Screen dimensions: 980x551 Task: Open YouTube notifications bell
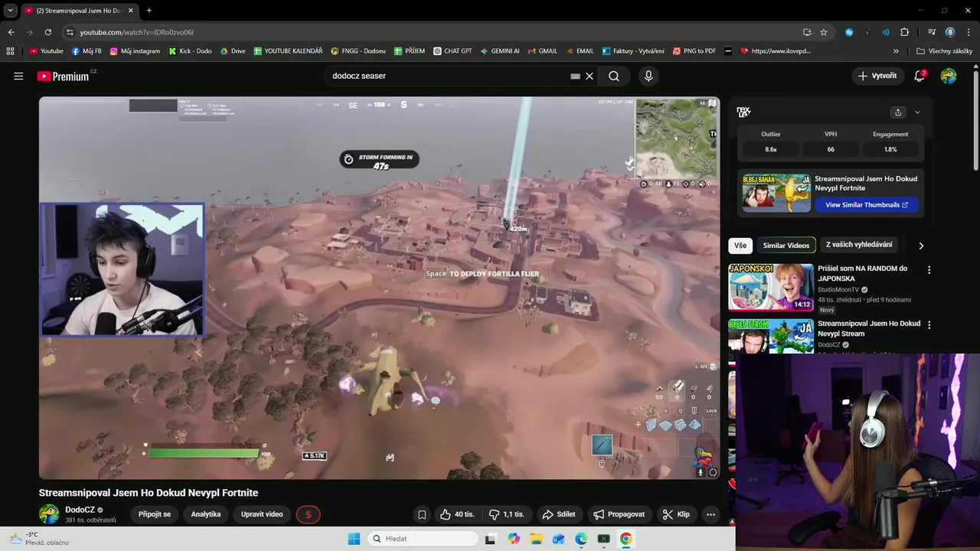click(x=920, y=76)
